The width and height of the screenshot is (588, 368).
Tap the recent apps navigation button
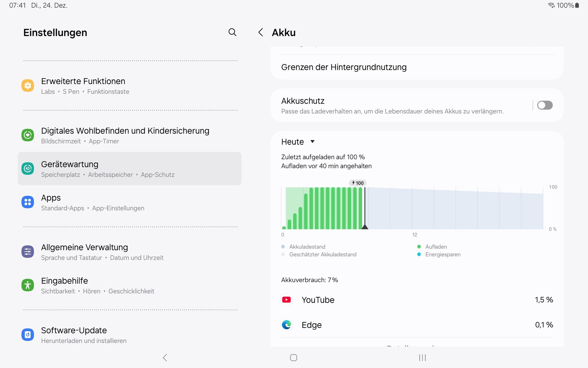tap(422, 358)
